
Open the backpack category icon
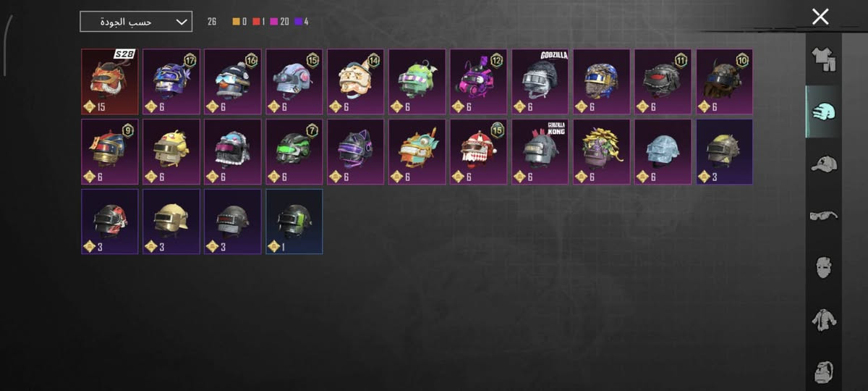click(x=823, y=371)
